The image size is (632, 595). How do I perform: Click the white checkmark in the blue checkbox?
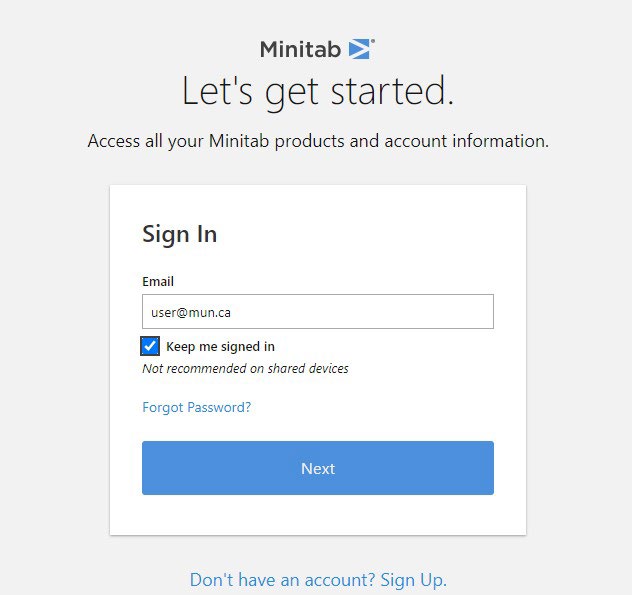[150, 346]
